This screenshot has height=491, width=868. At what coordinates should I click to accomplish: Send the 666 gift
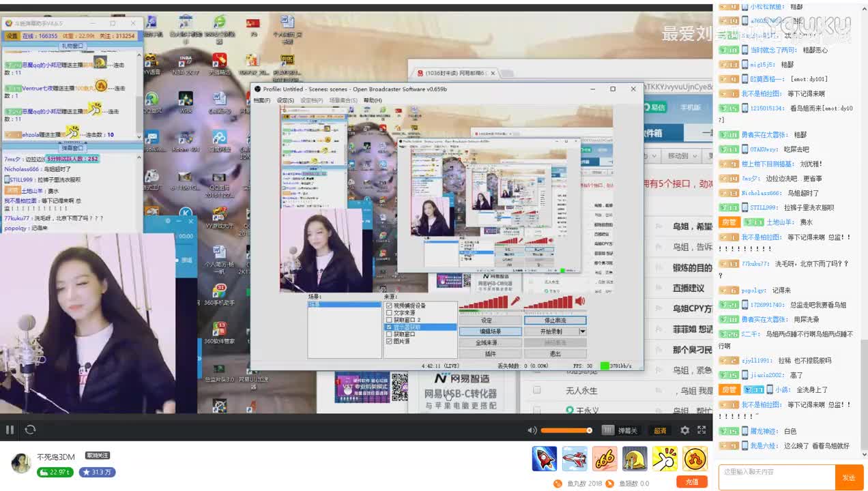[x=605, y=459]
